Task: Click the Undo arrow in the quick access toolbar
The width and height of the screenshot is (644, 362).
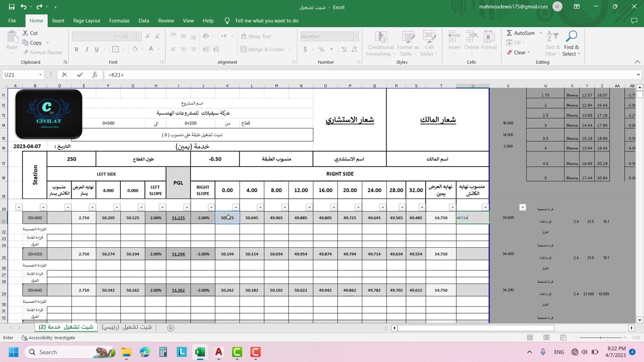Action: click(x=24, y=7)
